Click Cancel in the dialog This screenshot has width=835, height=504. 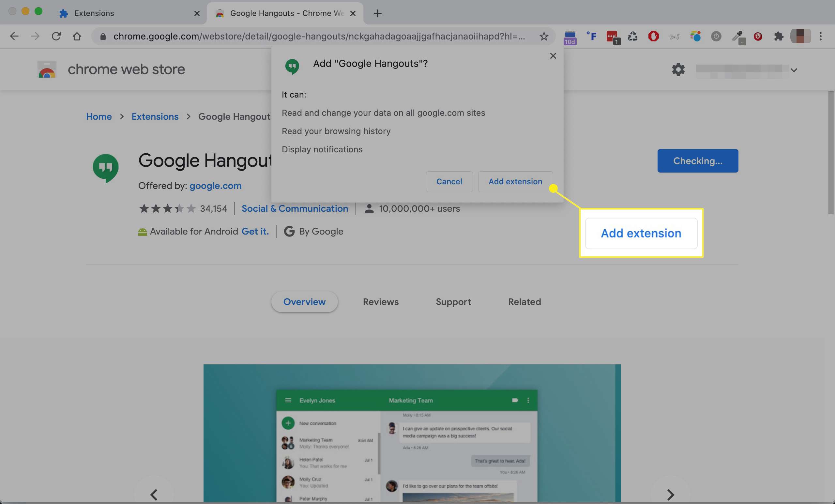449,182
